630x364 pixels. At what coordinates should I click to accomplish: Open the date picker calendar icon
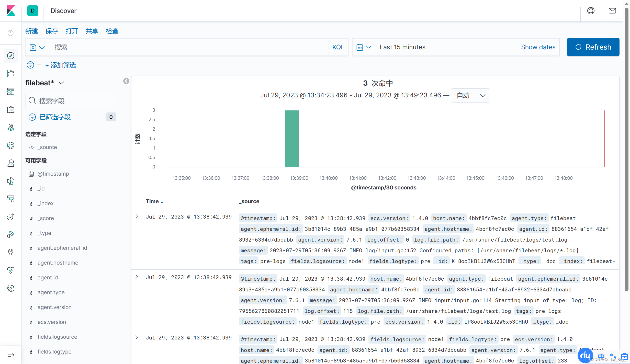(360, 47)
